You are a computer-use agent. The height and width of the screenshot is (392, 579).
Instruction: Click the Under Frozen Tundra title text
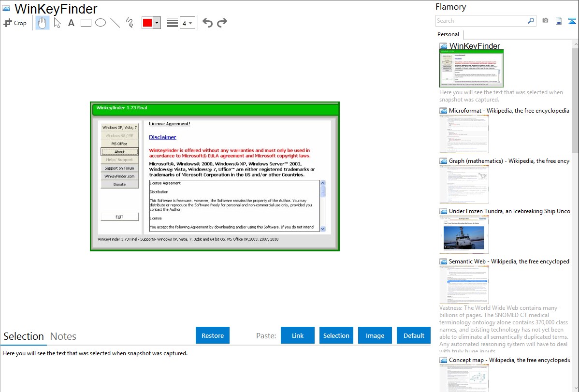click(509, 211)
